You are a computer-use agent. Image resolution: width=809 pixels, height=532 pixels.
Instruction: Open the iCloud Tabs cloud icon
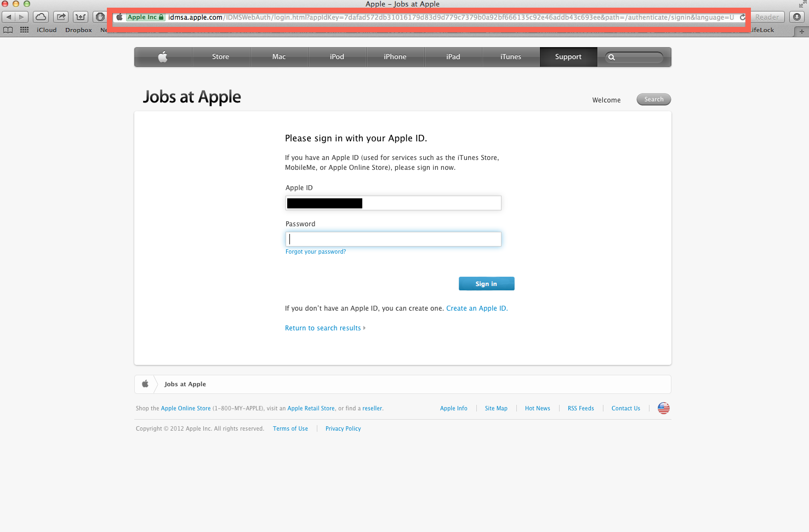click(x=41, y=17)
